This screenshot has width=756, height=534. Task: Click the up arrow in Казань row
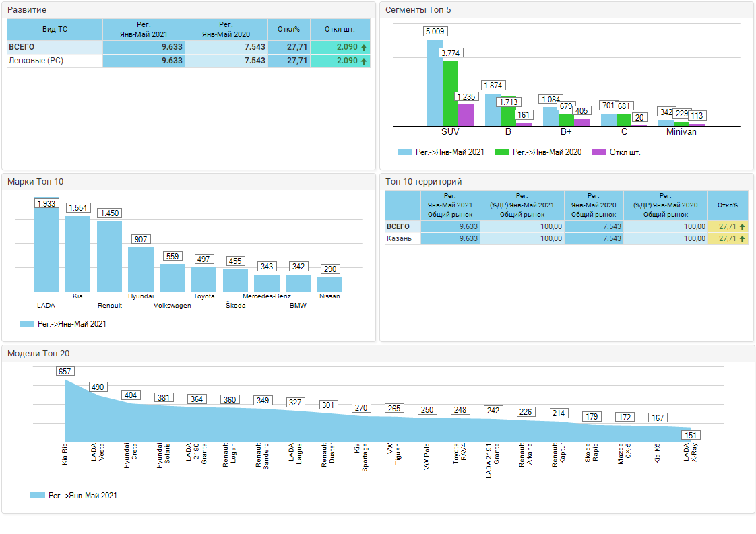(743, 239)
